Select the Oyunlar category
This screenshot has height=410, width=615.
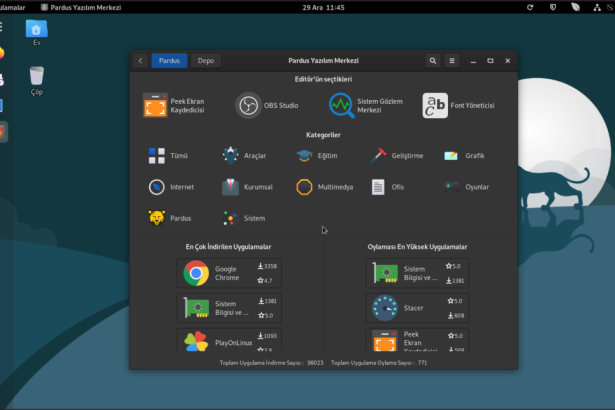(x=466, y=187)
